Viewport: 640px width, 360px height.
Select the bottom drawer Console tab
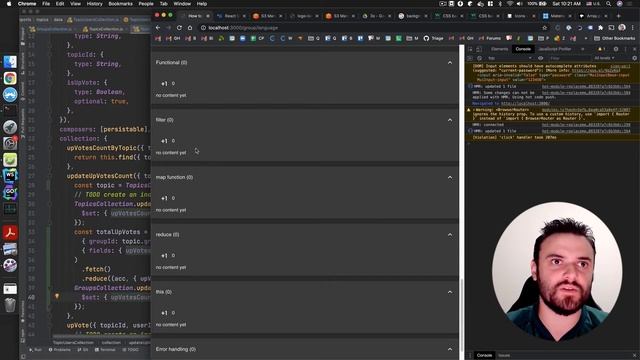[x=484, y=356]
